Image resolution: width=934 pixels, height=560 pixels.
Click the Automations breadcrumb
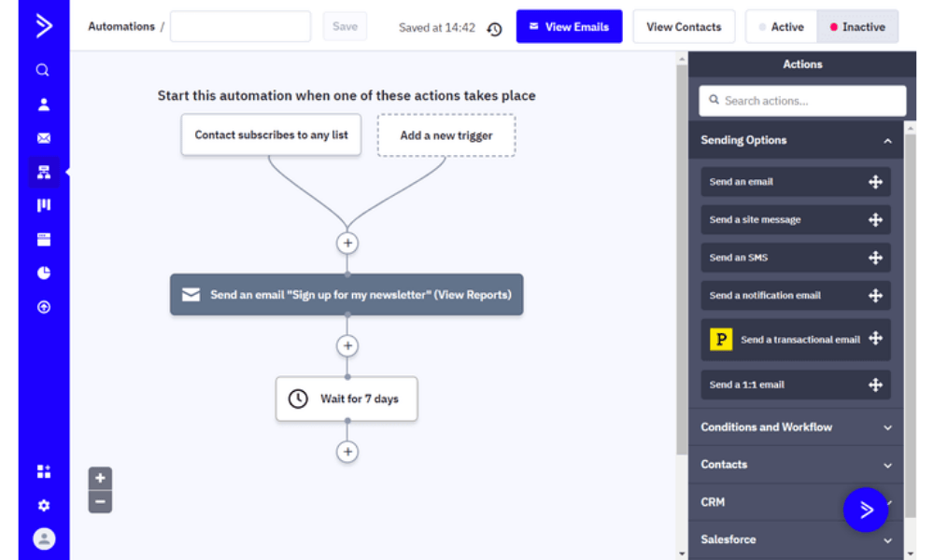point(120,26)
